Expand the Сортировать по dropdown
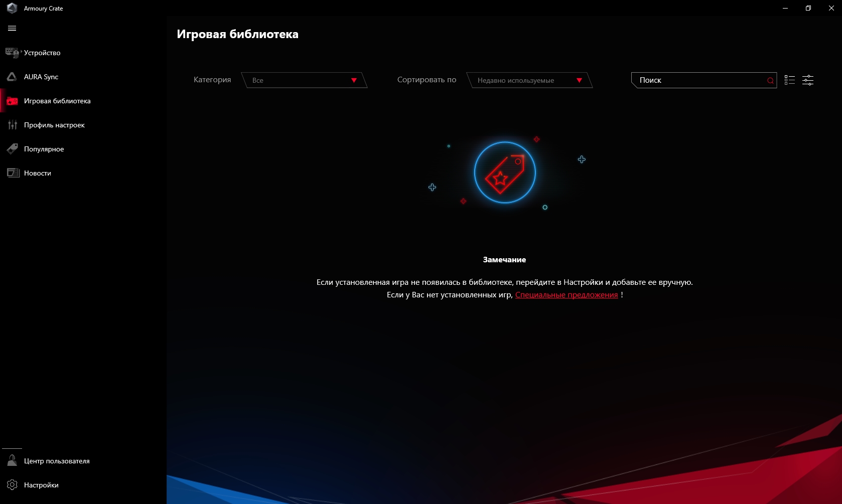Image resolution: width=842 pixels, height=504 pixels. [529, 80]
